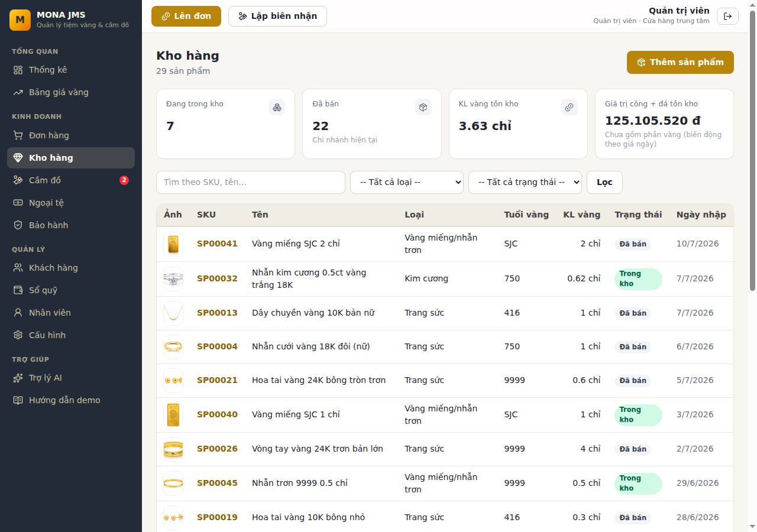Screen dimensions: 757x532
Task: Open thumbnail of Dây chuyền vàng 10K
Action: tap(173, 313)
